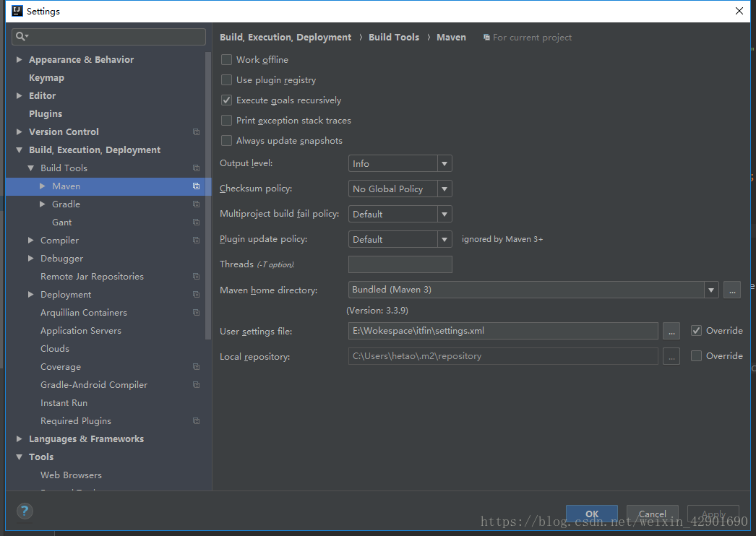The height and width of the screenshot is (536, 756).
Task: Expand the Gradle tree node
Action: click(43, 204)
